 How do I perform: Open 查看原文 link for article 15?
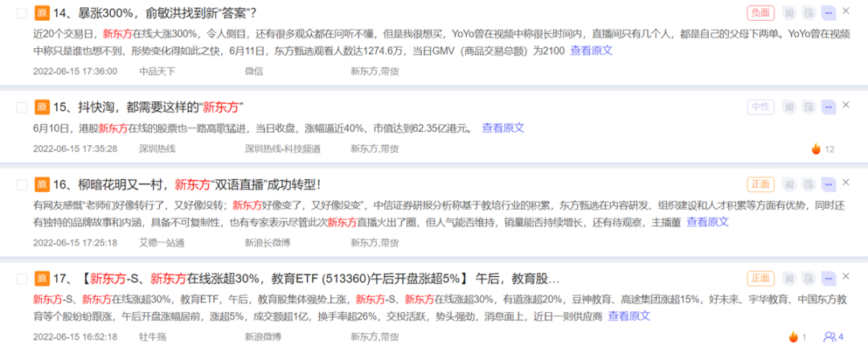pos(503,128)
